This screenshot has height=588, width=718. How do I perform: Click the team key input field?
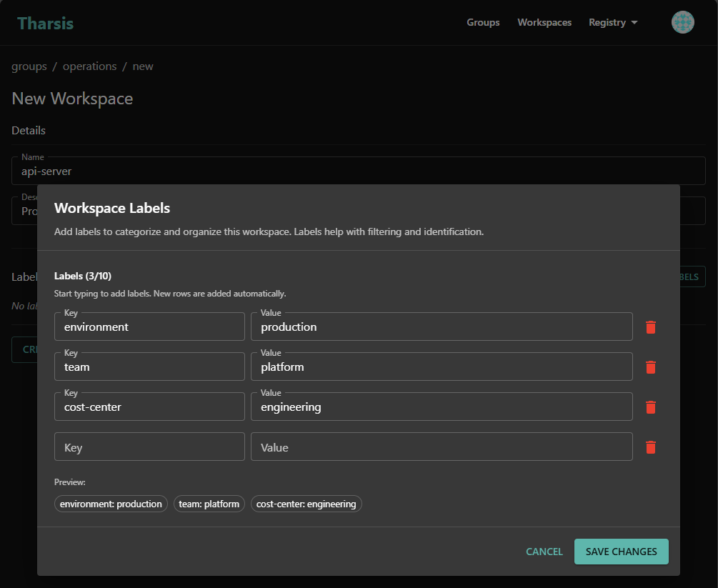pyautogui.click(x=149, y=367)
